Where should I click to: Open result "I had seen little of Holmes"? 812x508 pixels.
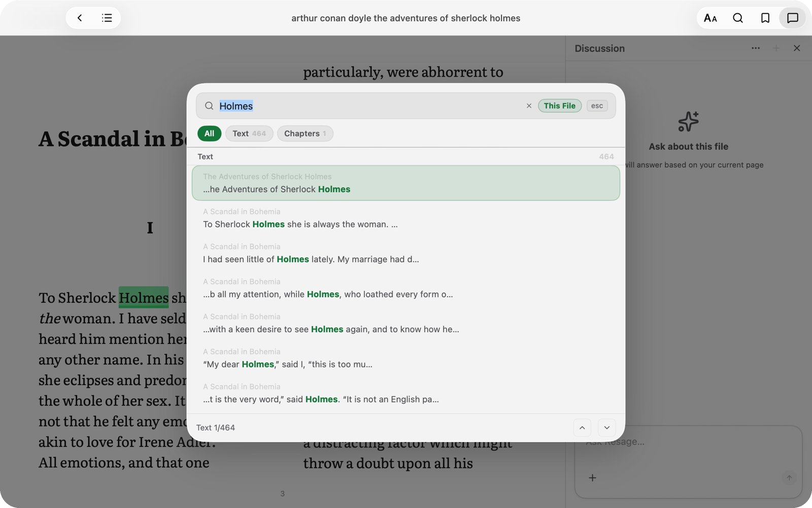click(406, 253)
